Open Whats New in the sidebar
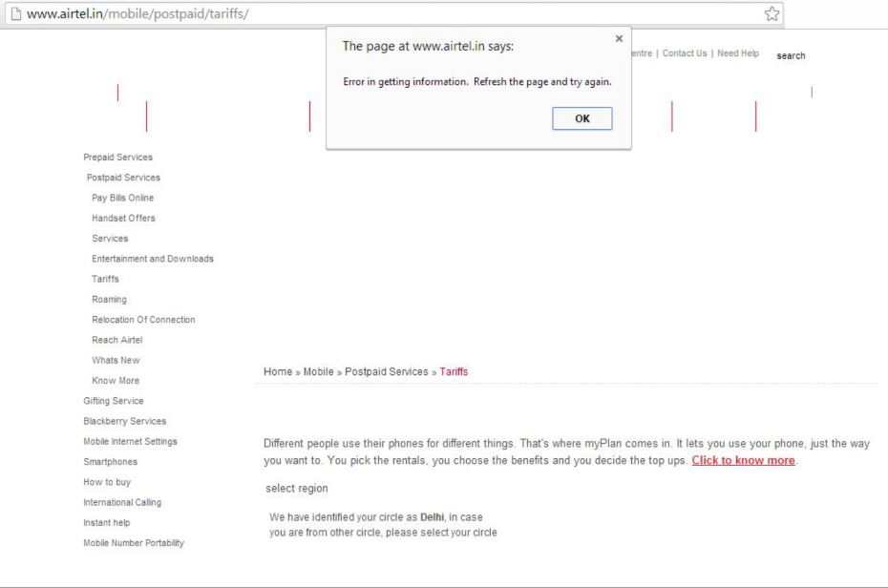This screenshot has height=588, width=888. point(116,360)
